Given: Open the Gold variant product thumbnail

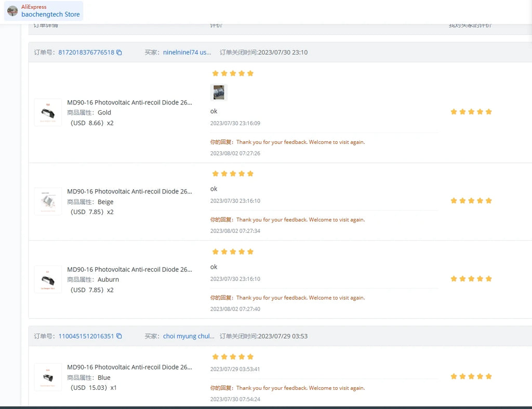Looking at the screenshot, I should (x=48, y=112).
